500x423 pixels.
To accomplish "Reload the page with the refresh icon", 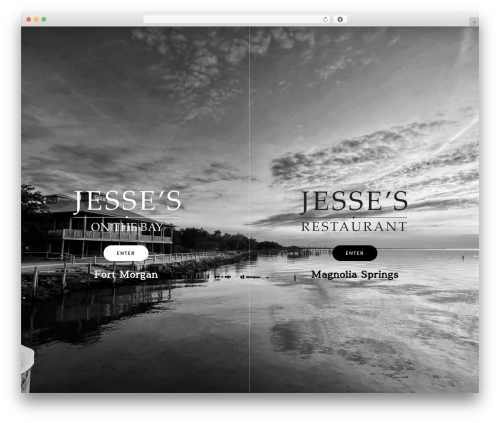I will [x=325, y=19].
